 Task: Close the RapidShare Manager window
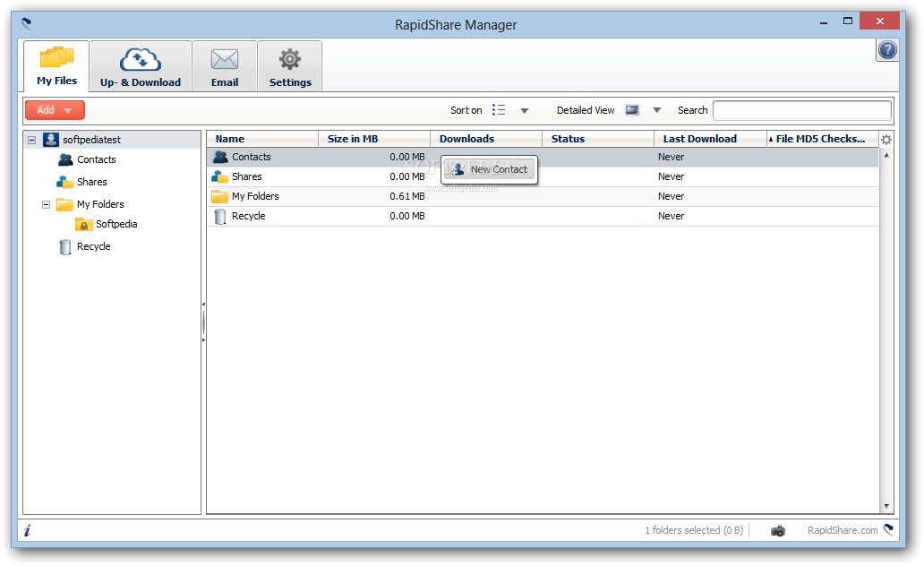pos(879,21)
